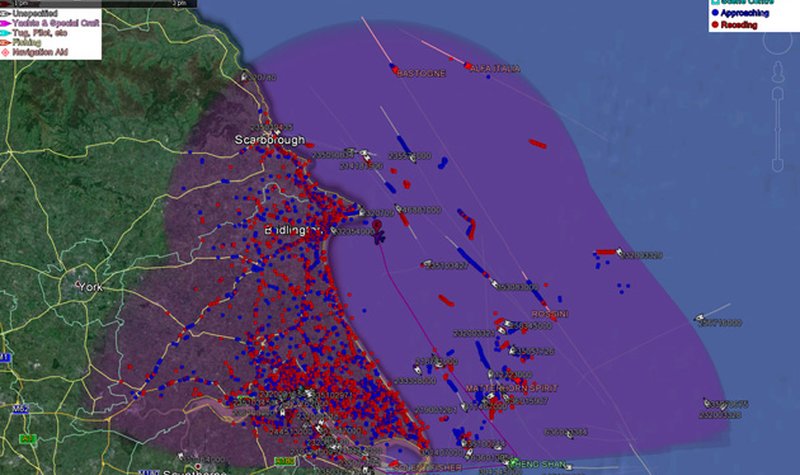Click the vessel number 232003328 label
Viewport: 800px width, 475px height.
(720, 416)
